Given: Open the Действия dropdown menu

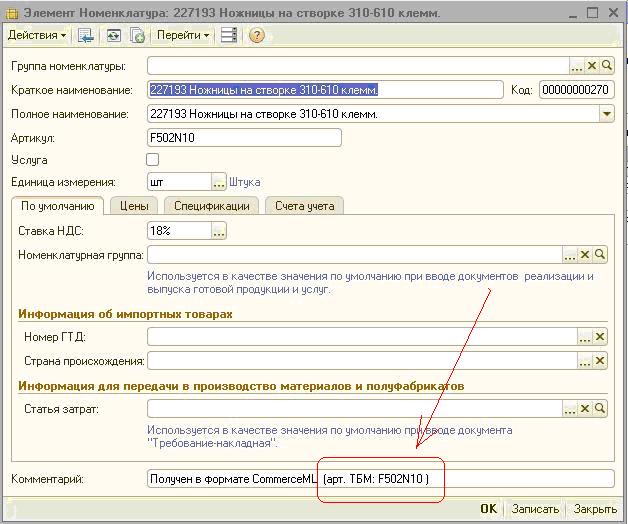Looking at the screenshot, I should pos(37,35).
